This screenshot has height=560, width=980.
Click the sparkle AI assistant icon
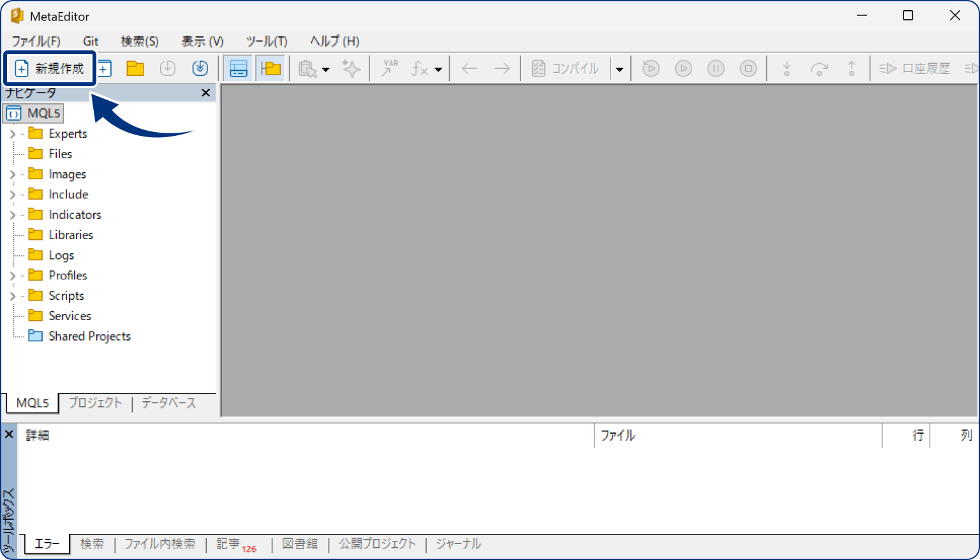[x=352, y=68]
